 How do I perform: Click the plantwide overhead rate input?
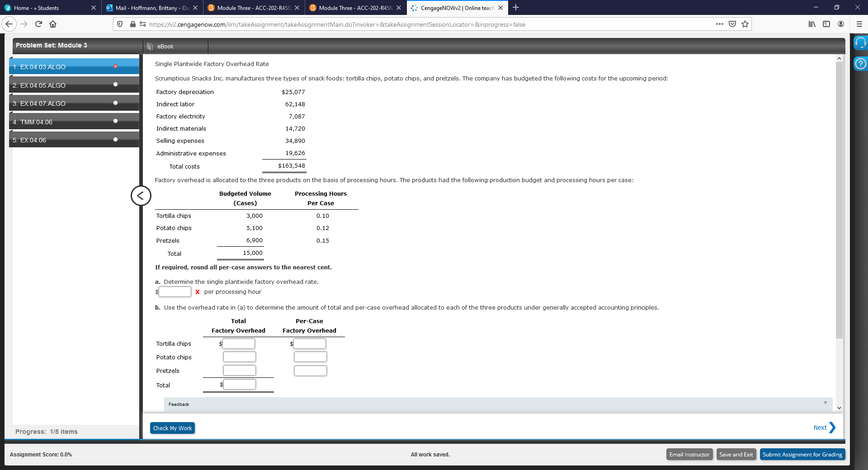pos(175,291)
